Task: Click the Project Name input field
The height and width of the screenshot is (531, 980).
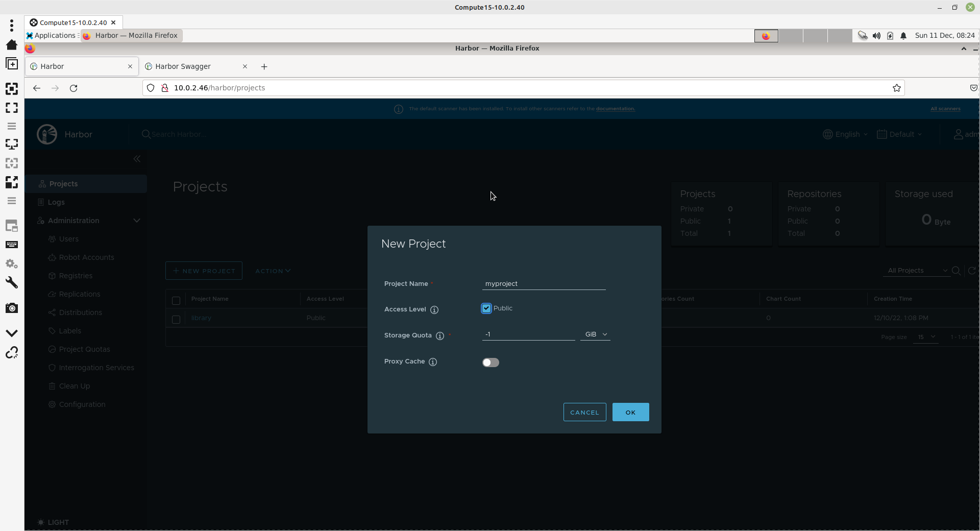Action: 544,284
